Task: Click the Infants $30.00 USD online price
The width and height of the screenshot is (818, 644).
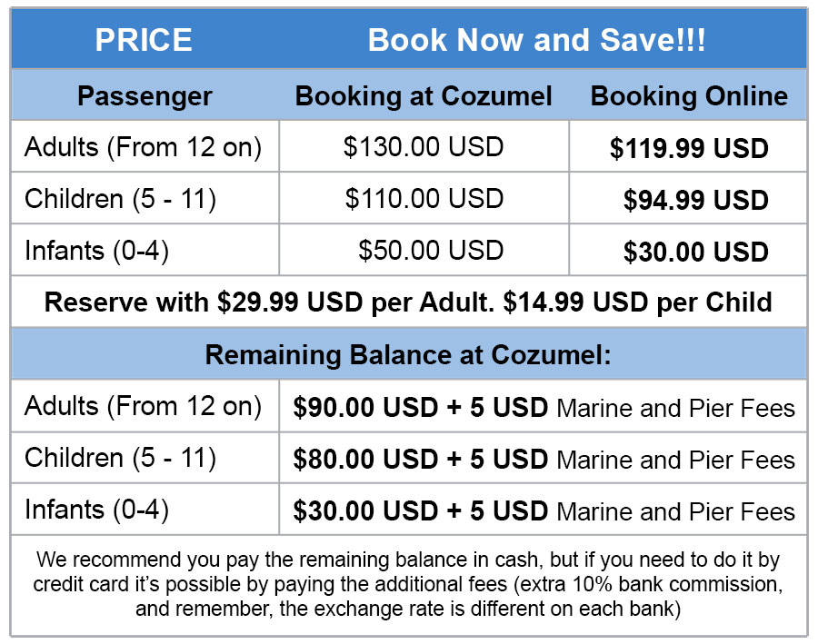Action: click(695, 252)
